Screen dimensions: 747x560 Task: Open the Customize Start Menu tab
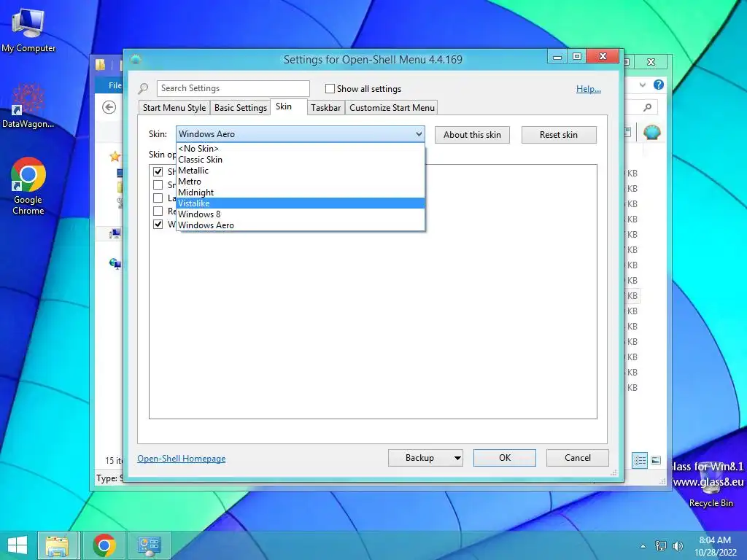click(x=392, y=108)
